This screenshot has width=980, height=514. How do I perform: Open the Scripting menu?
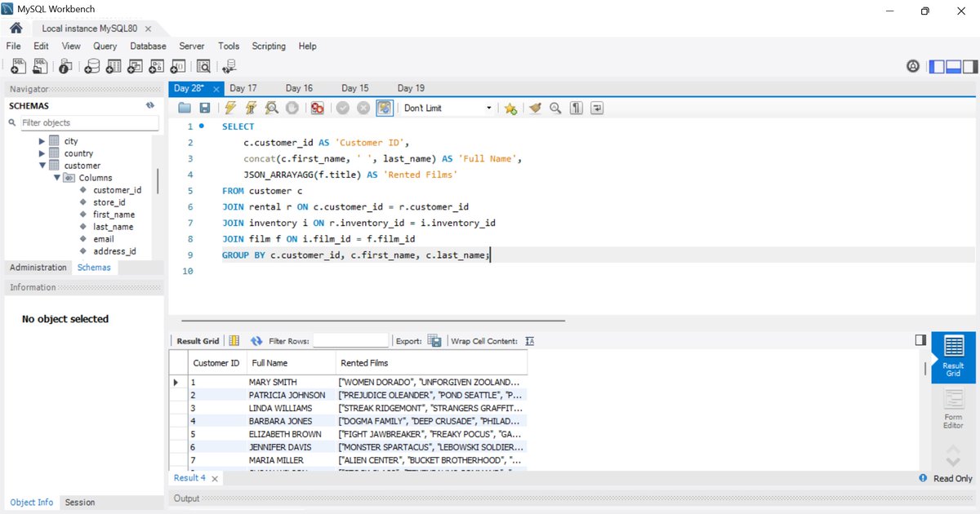pyautogui.click(x=269, y=47)
